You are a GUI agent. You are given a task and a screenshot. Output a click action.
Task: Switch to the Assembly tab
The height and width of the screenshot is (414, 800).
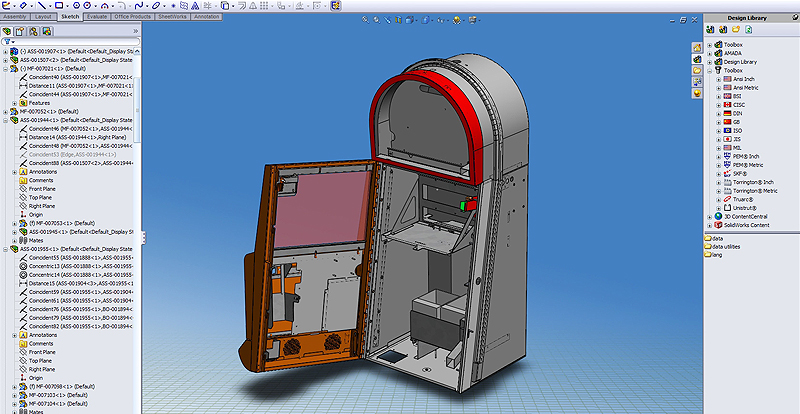[16, 17]
